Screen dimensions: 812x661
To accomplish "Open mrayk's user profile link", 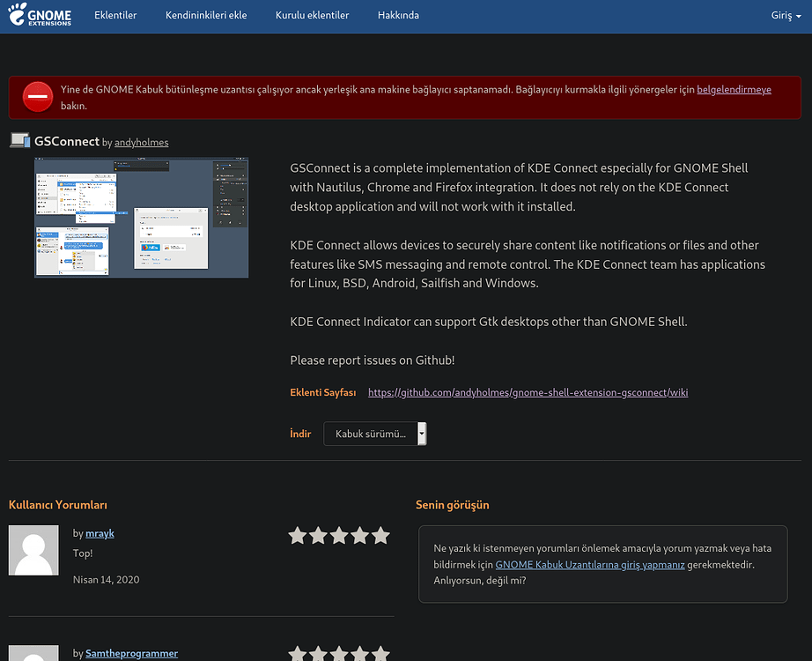I will (100, 533).
